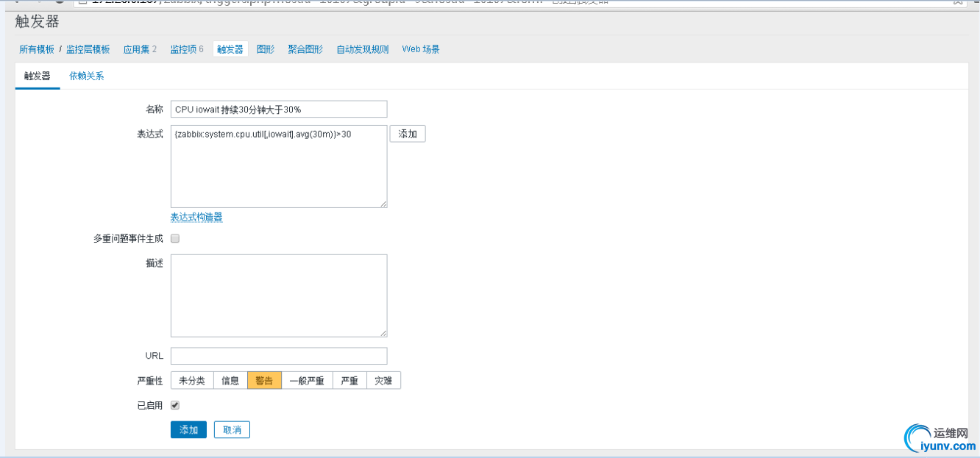Image resolution: width=980 pixels, height=458 pixels.
Task: Set severity to 灾难
Action: 383,380
